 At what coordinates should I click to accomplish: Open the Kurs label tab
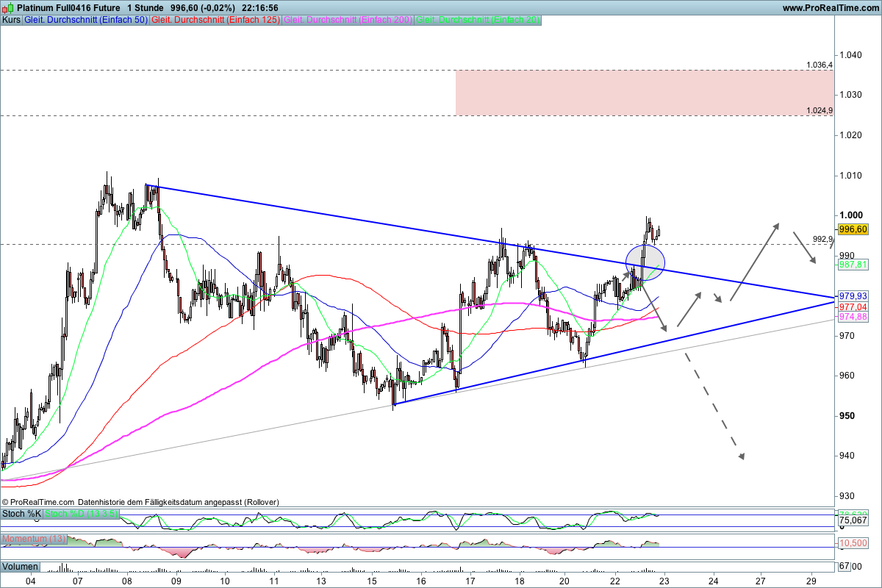tap(11, 21)
